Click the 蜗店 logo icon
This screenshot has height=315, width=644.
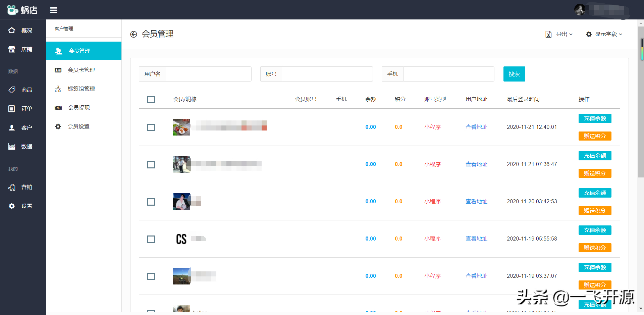13,10
